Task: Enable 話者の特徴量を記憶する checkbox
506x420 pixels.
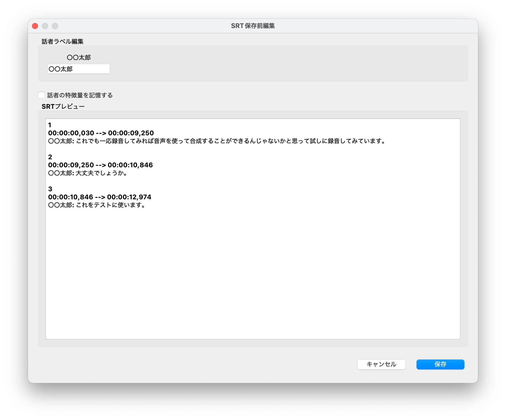Action: pos(41,95)
